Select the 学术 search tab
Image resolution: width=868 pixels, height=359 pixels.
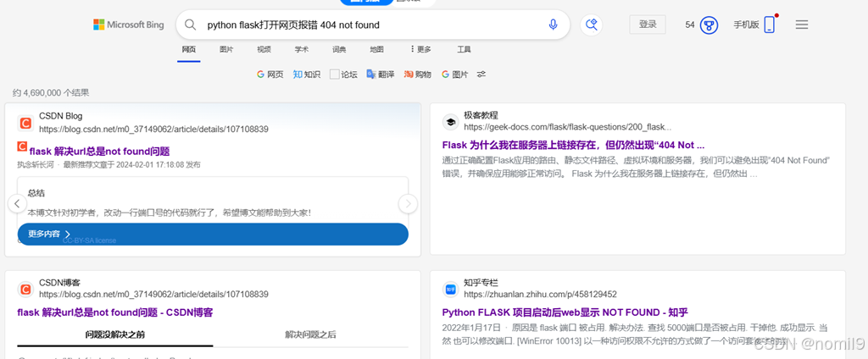pos(302,49)
